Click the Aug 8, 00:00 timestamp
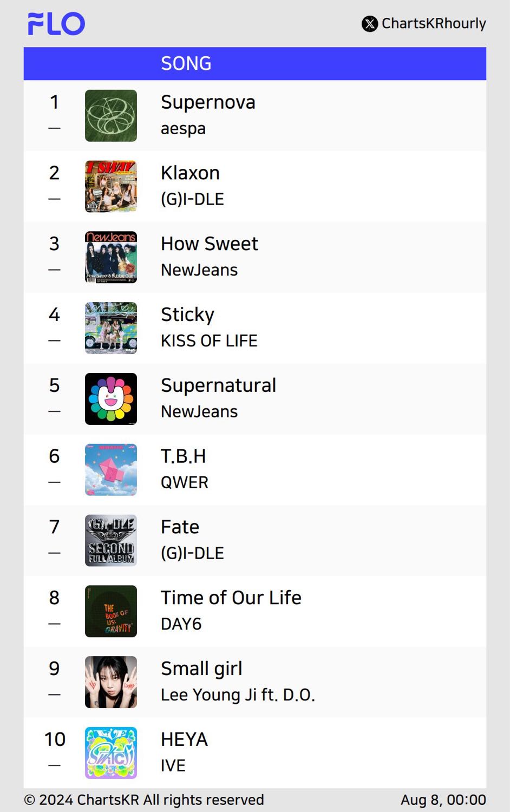Screen dimensions: 510x812 click(443, 800)
